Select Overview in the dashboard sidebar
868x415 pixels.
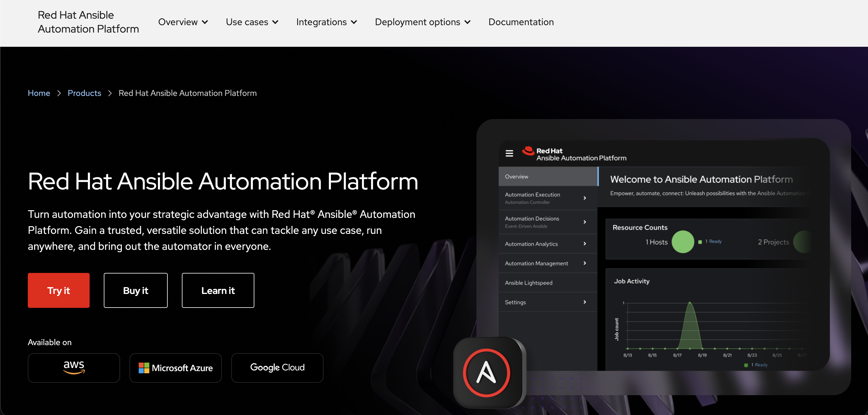click(548, 176)
